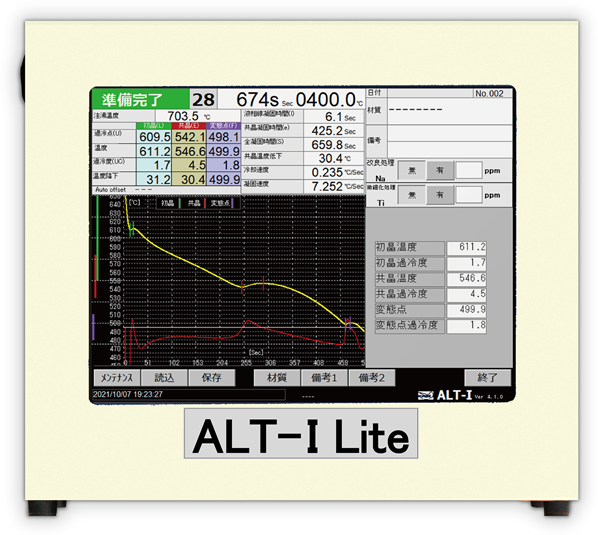Click the 備考1 button
Screen dimensions: 598x535
point(324,378)
